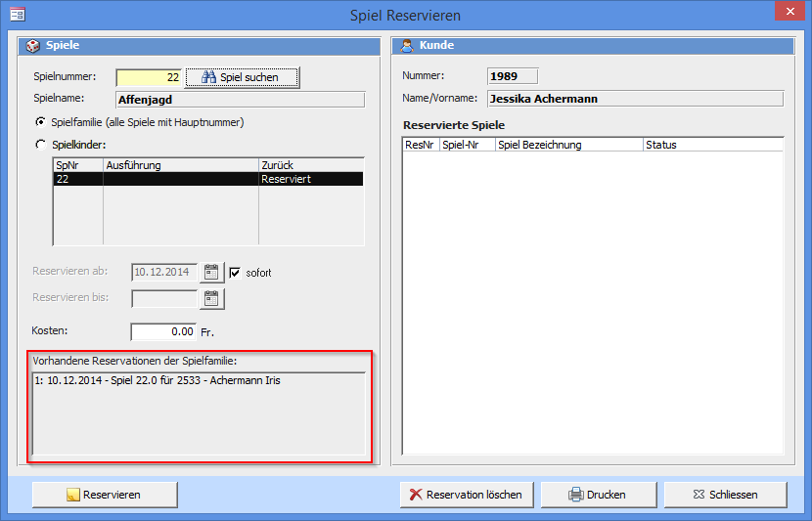The image size is (812, 521).
Task: Close the Spiel Reservieren window
Action: tap(789, 12)
